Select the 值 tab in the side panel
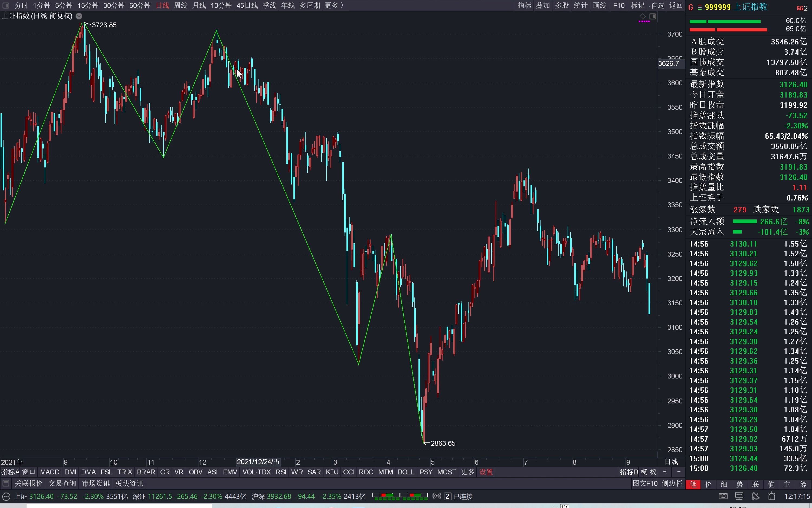This screenshot has width=812, height=508. 771,484
